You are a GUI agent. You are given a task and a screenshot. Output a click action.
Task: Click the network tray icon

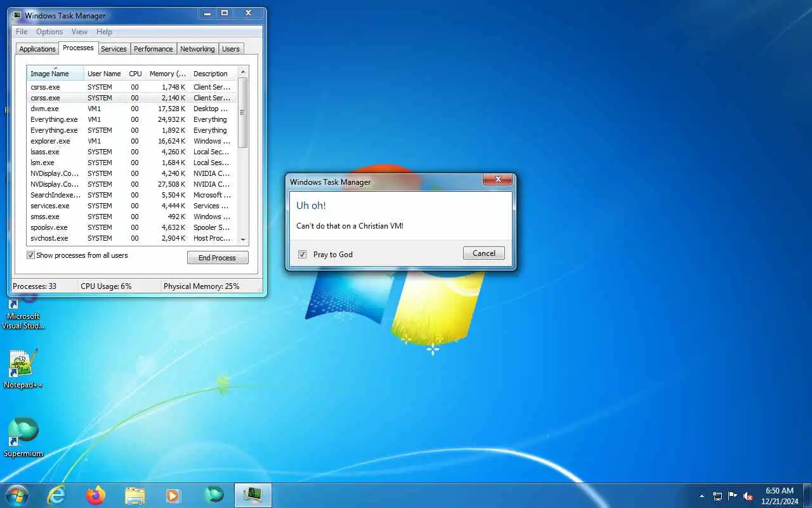(x=717, y=496)
